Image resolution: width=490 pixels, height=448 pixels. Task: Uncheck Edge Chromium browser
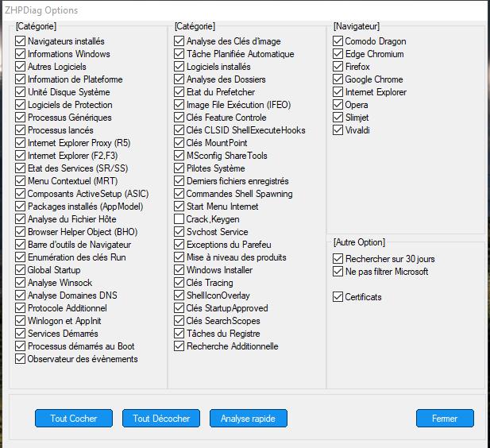click(x=338, y=54)
